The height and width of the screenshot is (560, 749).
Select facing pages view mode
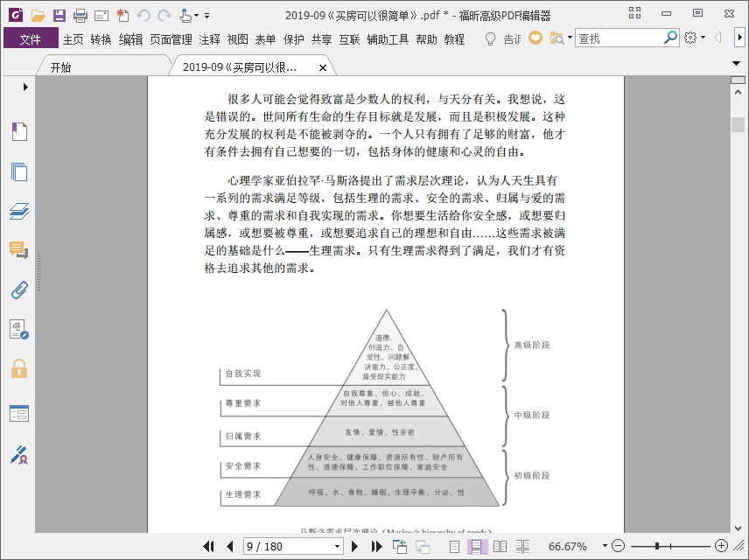coord(500,546)
